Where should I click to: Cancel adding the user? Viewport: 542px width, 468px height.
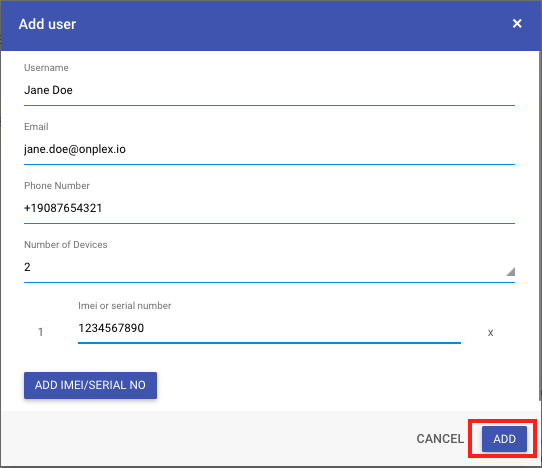(x=440, y=439)
